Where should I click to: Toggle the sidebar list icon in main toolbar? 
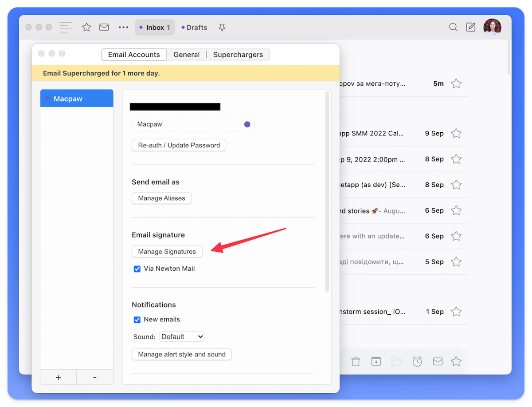[66, 27]
